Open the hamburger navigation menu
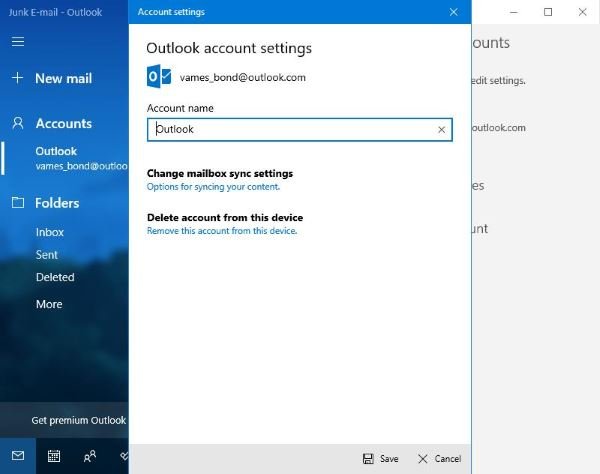The height and width of the screenshot is (474, 600). (17, 42)
